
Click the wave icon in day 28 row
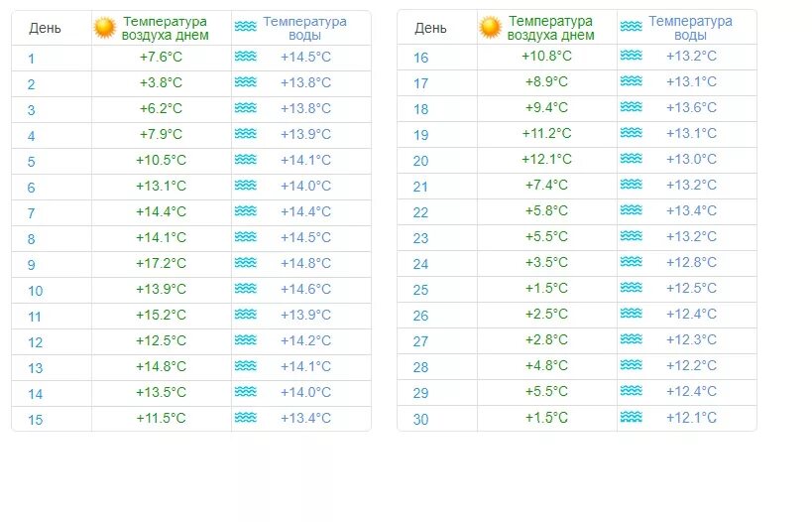pos(632,365)
